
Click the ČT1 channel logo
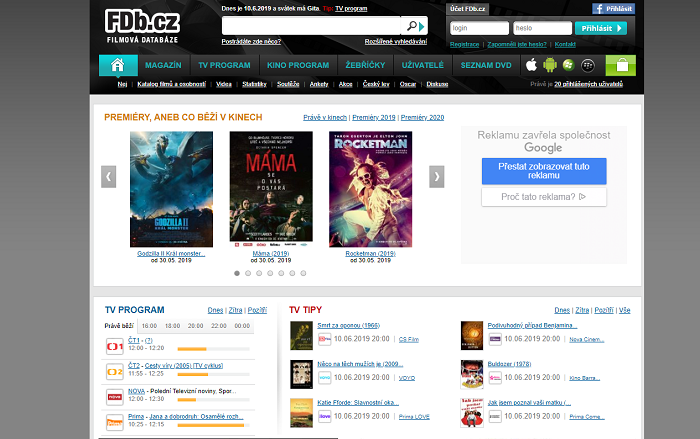point(115,345)
